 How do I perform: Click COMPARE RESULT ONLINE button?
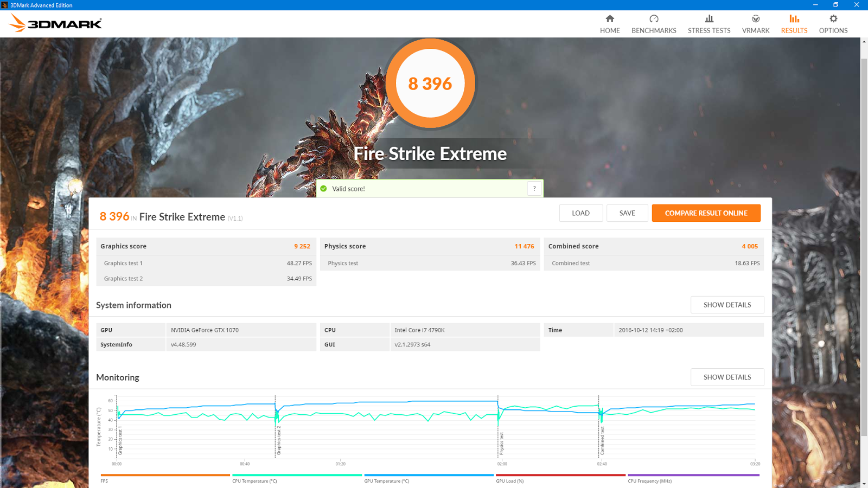[706, 213]
